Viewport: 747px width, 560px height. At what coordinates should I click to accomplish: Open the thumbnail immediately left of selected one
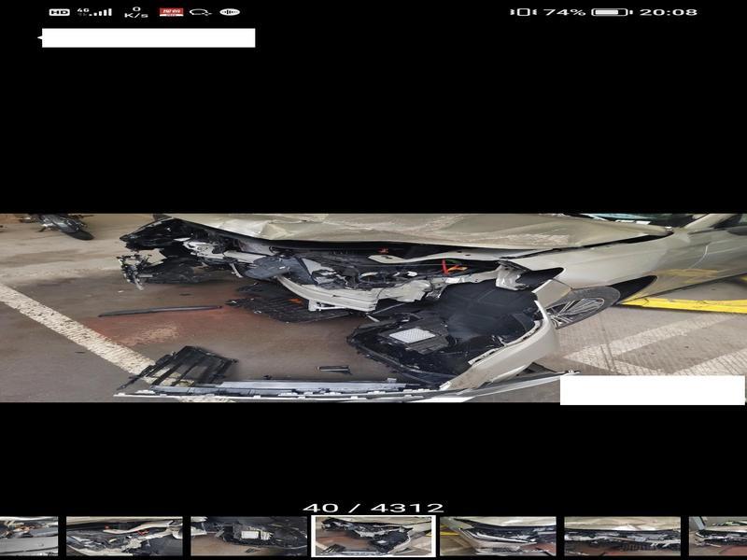[248, 537]
